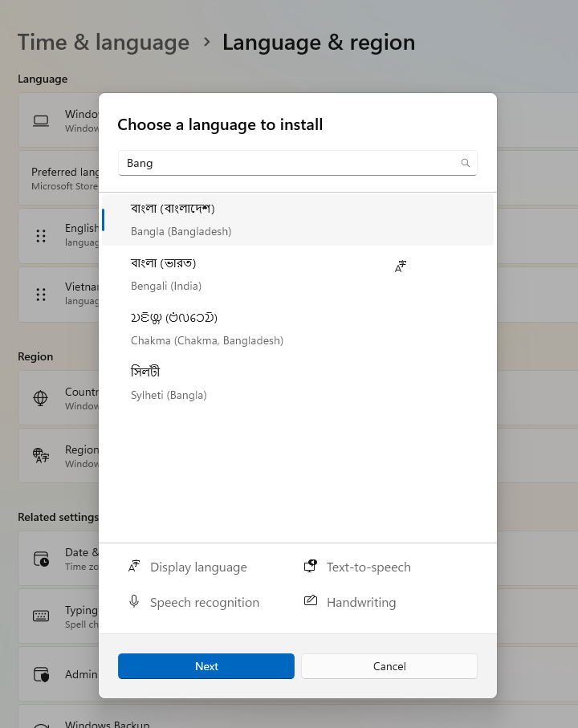Click the Speech recognition microphone icon

[x=134, y=602]
